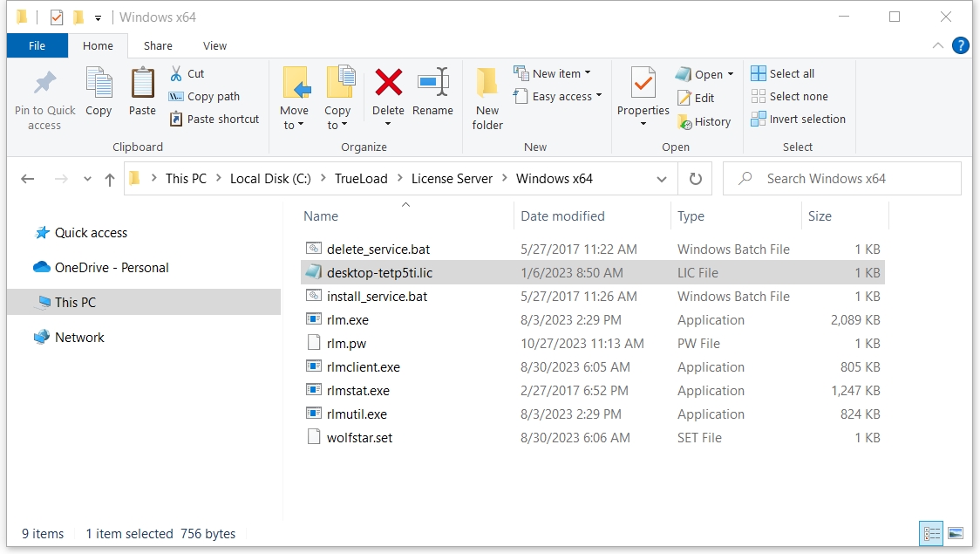980x554 pixels.
Task: Expand address bar history dropdown
Action: (x=662, y=179)
